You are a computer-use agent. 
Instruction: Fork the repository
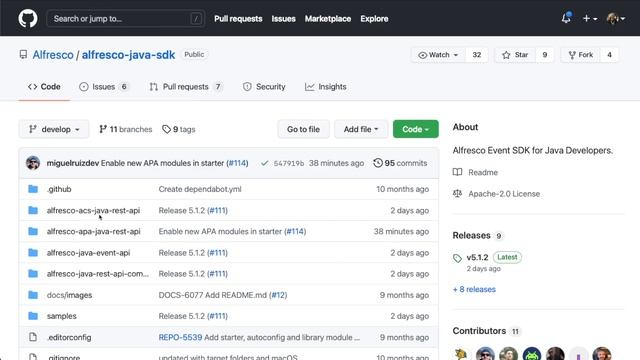pyautogui.click(x=580, y=55)
